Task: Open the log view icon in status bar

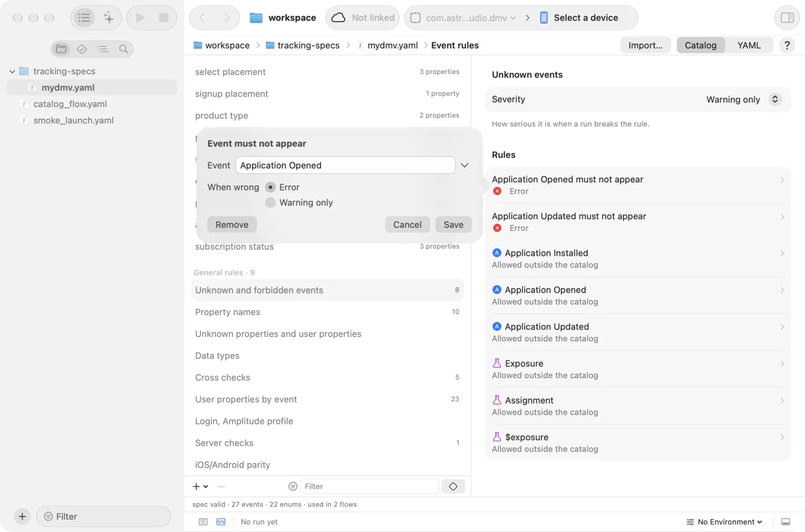Action: point(203,522)
